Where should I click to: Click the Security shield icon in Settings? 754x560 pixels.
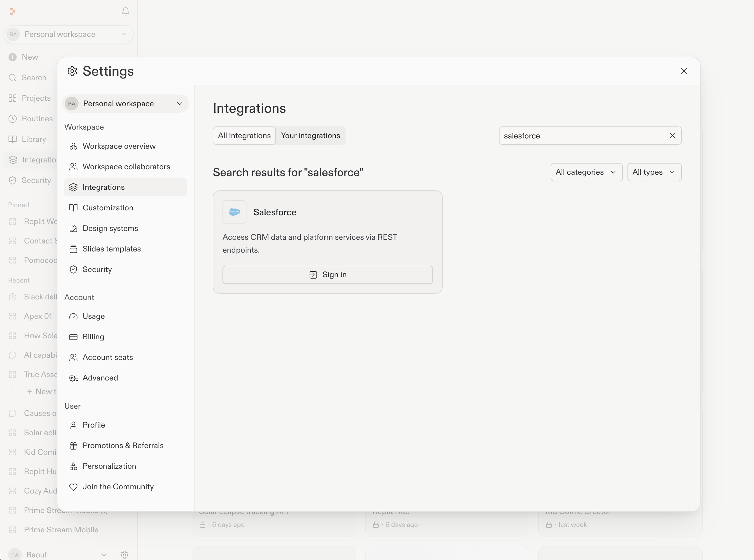(x=73, y=269)
